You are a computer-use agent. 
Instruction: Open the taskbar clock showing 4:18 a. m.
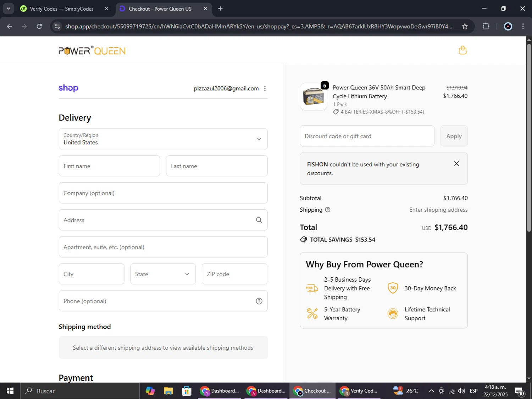495,391
